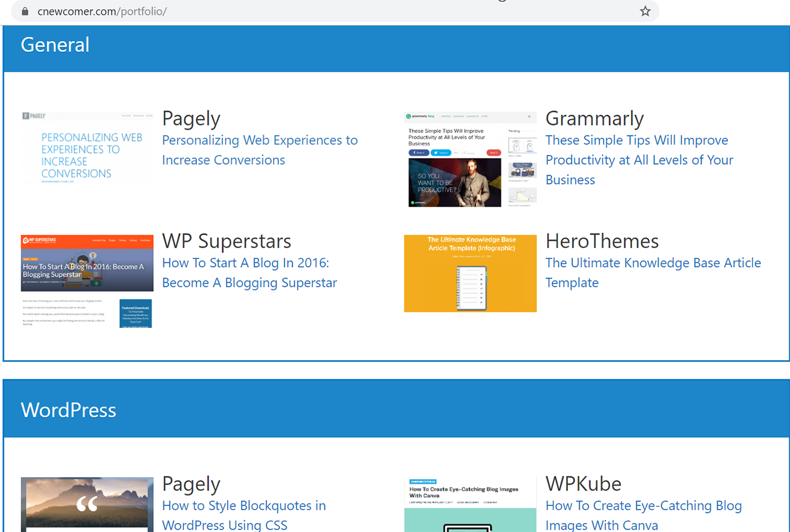
Task: Click the 'Pagely' heading in the WordPress section
Action: [191, 484]
